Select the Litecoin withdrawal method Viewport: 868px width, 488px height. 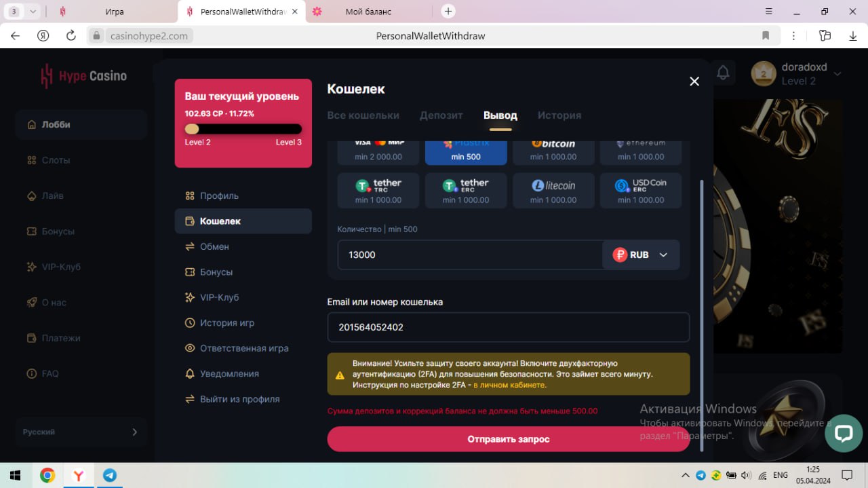pos(553,190)
